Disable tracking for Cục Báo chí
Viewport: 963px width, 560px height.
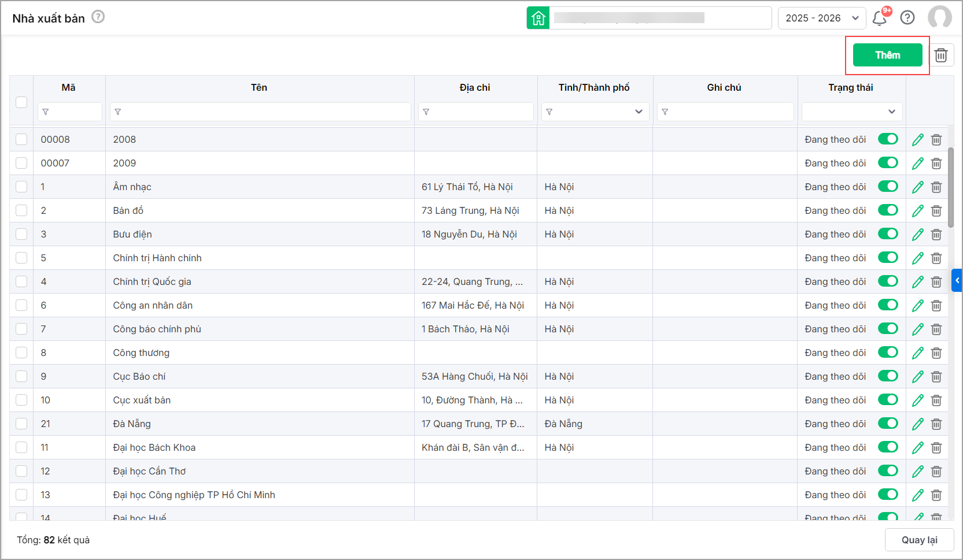(x=887, y=376)
